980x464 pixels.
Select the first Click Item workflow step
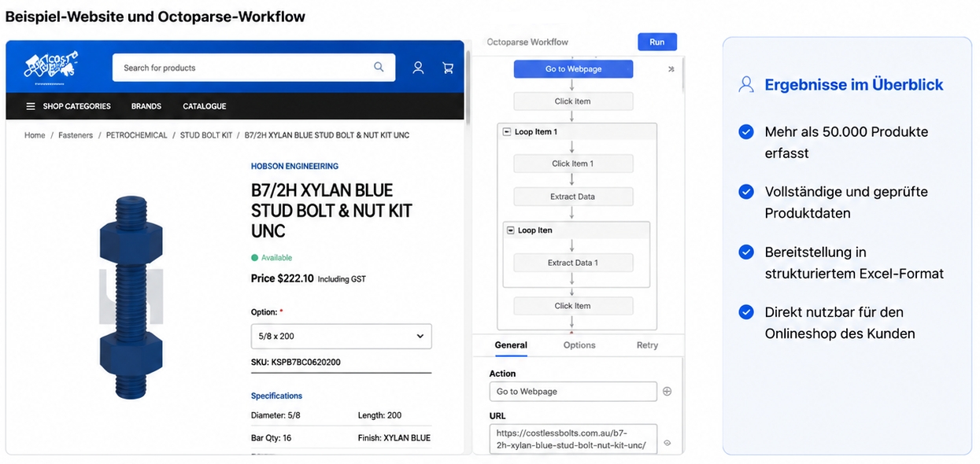(x=573, y=101)
